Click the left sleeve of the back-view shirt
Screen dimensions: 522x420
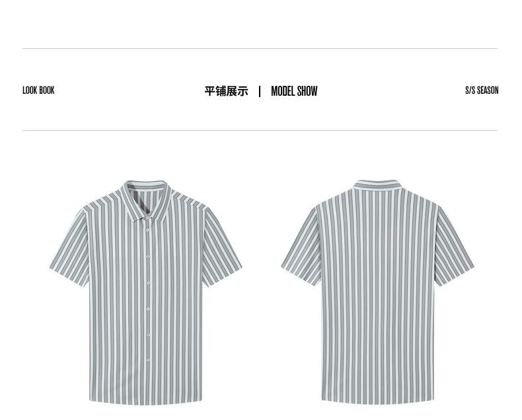(301, 246)
